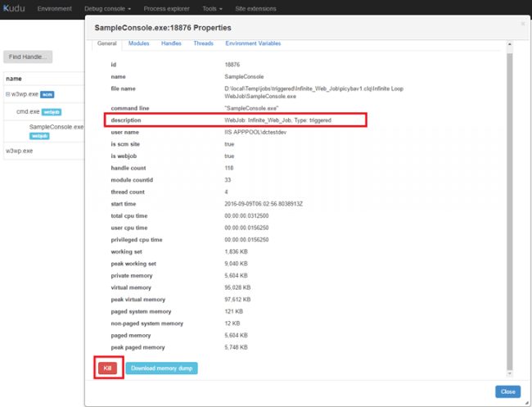Select the bottom w3wp.exe process
532x407 pixels.
tap(20, 151)
